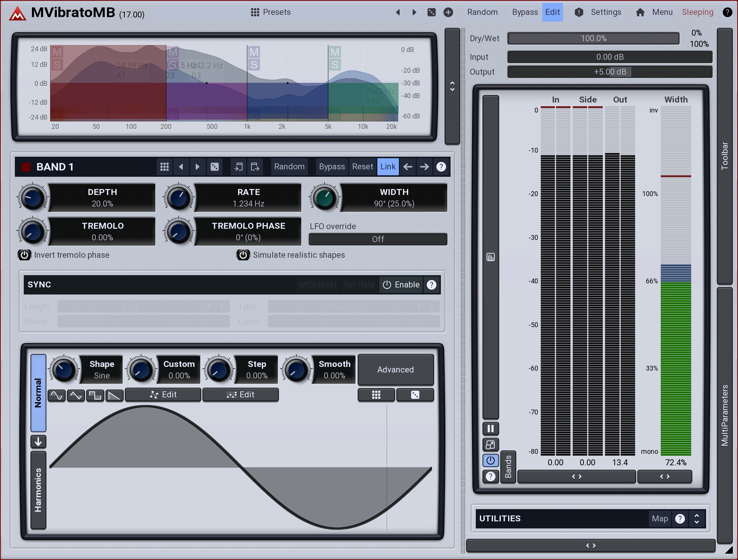Select the sawtooth wave shape icon

coord(114,395)
